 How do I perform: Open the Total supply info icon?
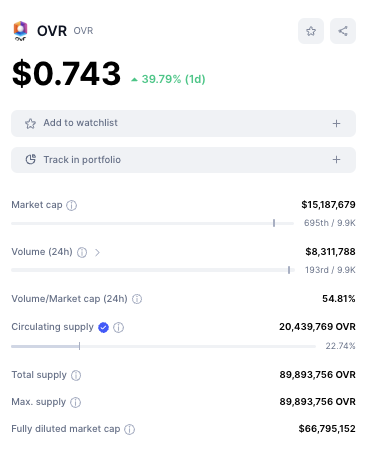[76, 375]
